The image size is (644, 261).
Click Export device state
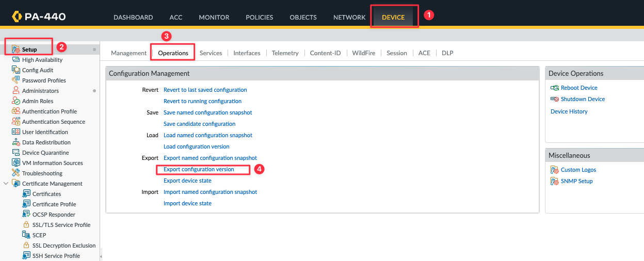tap(187, 181)
